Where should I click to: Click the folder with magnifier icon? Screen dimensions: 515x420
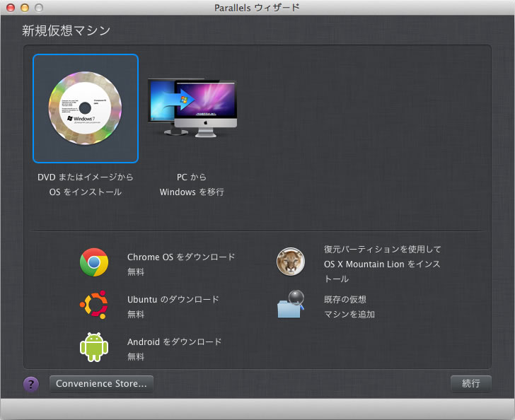coord(291,304)
